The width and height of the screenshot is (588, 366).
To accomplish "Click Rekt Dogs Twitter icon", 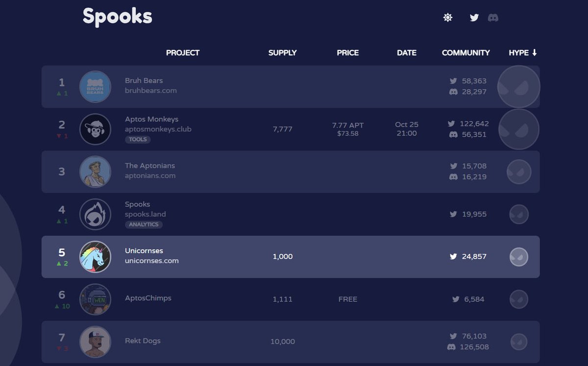I will 453,336.
